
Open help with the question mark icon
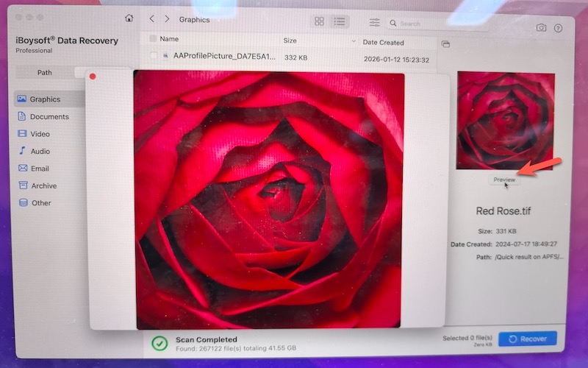click(558, 27)
